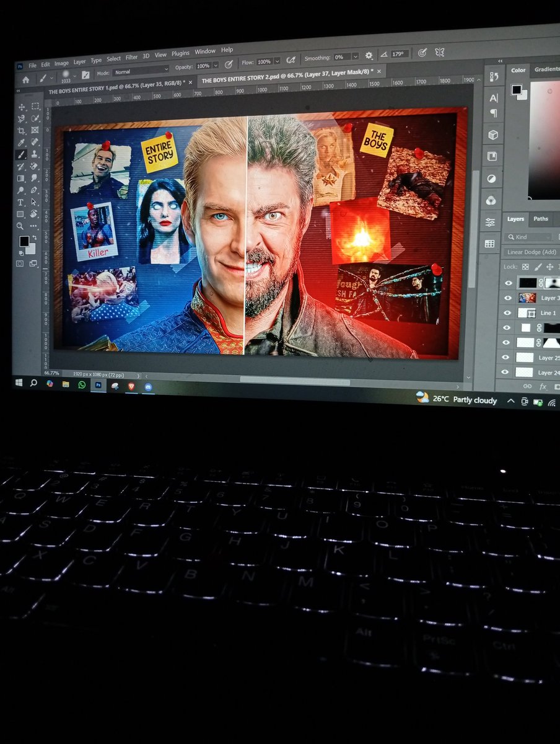Select the Crop tool

tap(21, 130)
